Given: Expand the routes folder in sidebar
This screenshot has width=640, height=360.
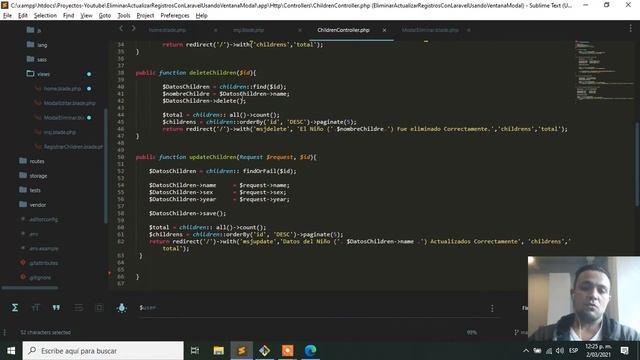Looking at the screenshot, I should click(32, 161).
